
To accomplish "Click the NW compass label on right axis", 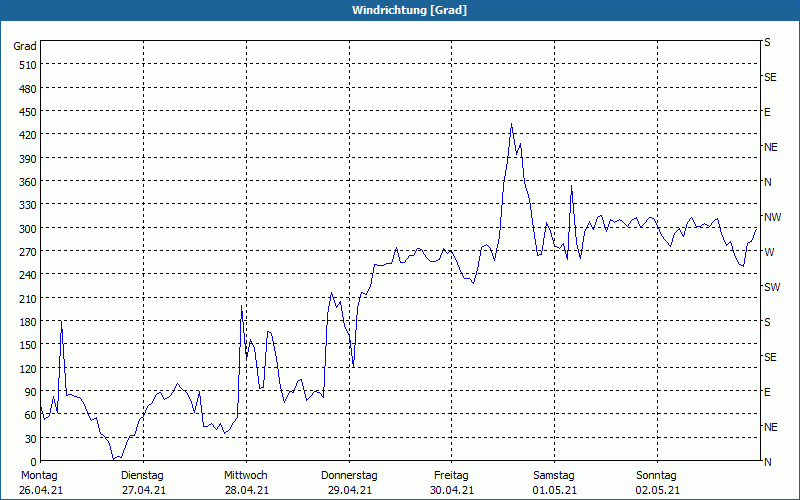I will (772, 217).
